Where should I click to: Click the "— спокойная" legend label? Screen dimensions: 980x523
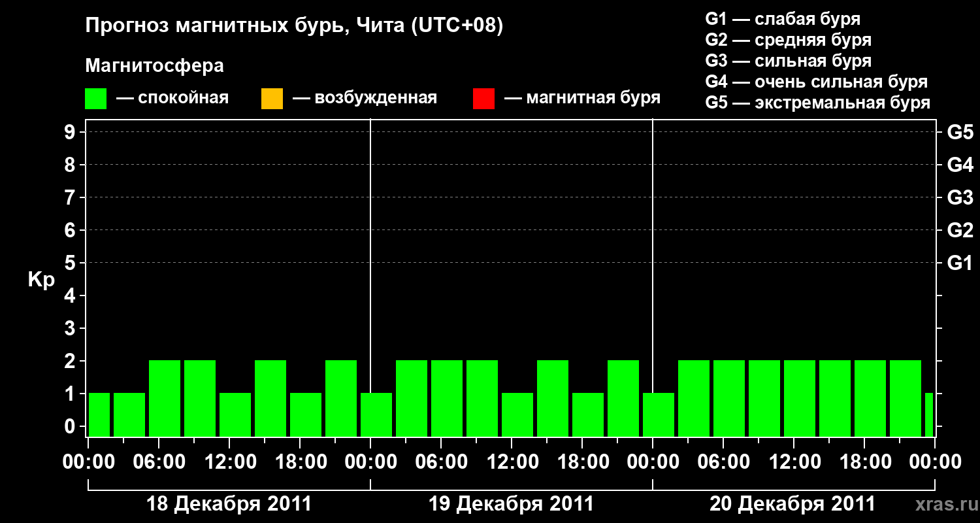(x=172, y=99)
